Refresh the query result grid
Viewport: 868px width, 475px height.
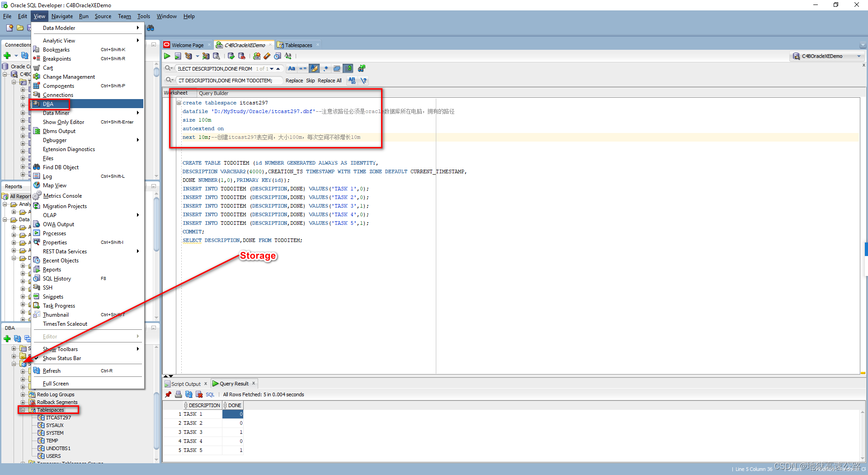189,394
